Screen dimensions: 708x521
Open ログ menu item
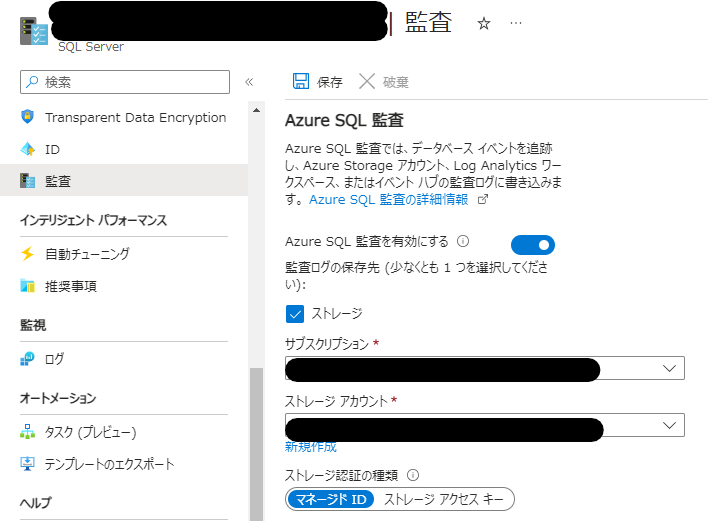point(124,359)
